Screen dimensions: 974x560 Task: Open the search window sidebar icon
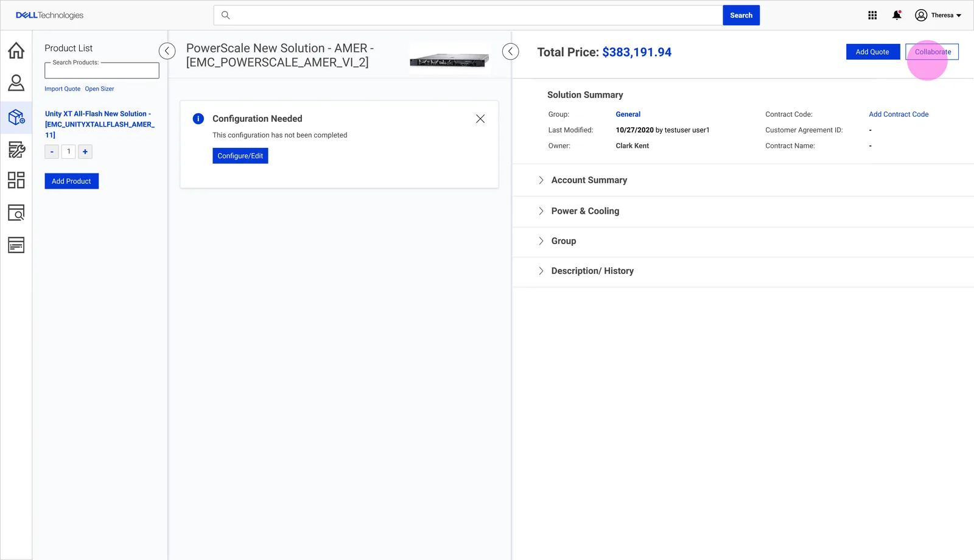[16, 212]
